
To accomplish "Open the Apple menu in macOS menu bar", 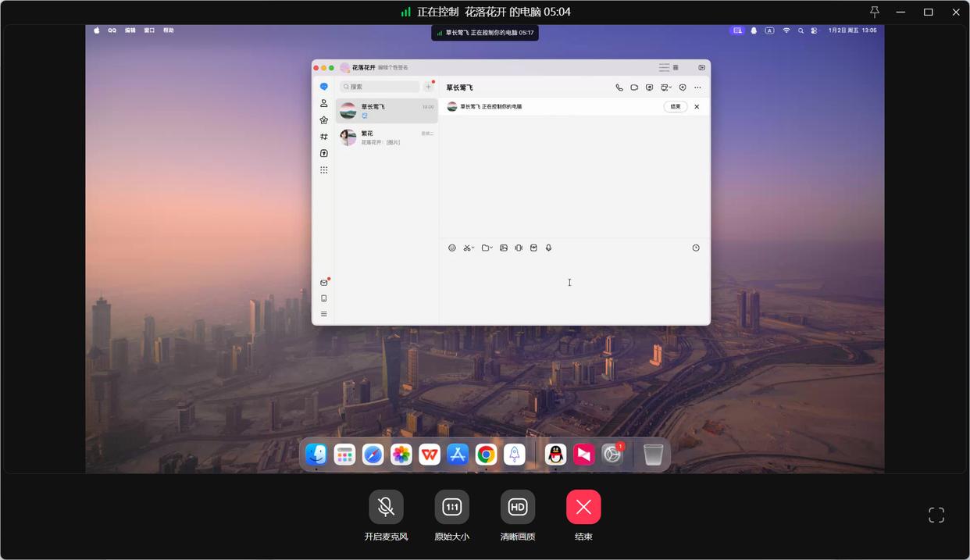I will (97, 30).
